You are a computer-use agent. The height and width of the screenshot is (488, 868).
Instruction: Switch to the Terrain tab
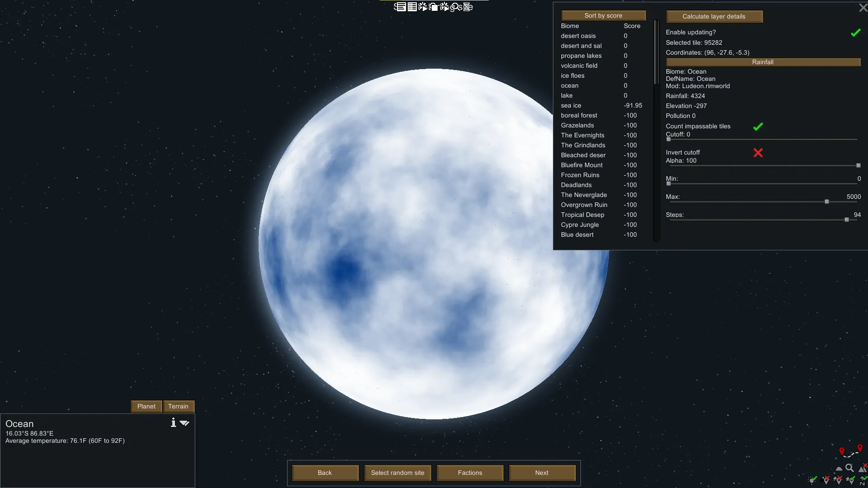point(178,406)
